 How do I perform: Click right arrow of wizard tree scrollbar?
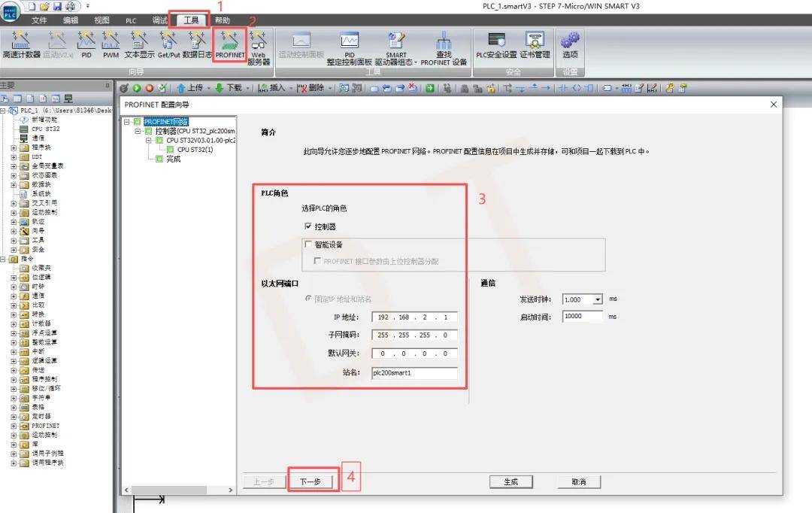pos(231,490)
